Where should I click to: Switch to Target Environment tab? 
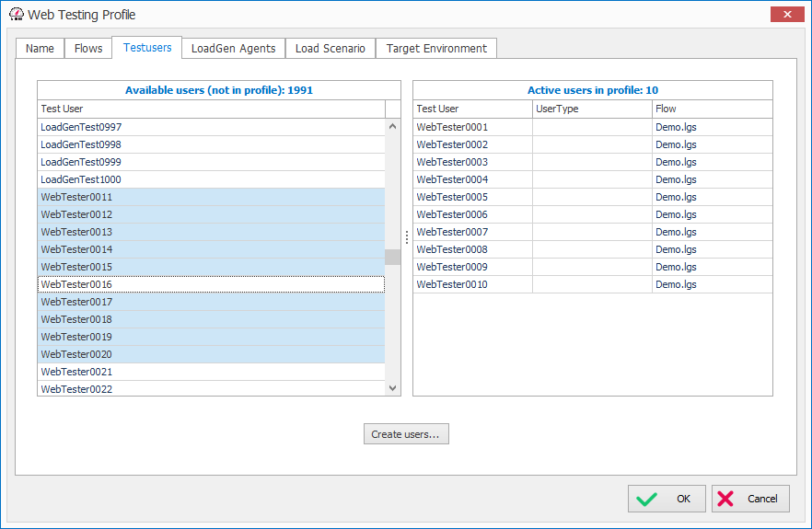(436, 49)
